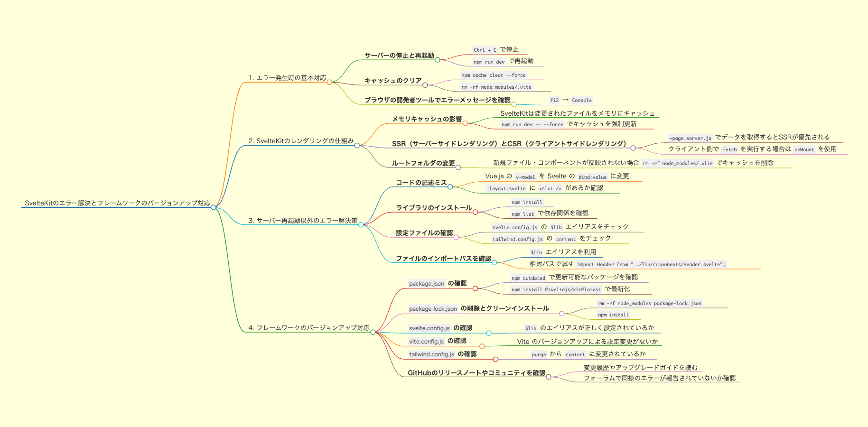Toggle the circle next to サーバーの停止と再起動
Screen dimensions: 868x427
438,60
